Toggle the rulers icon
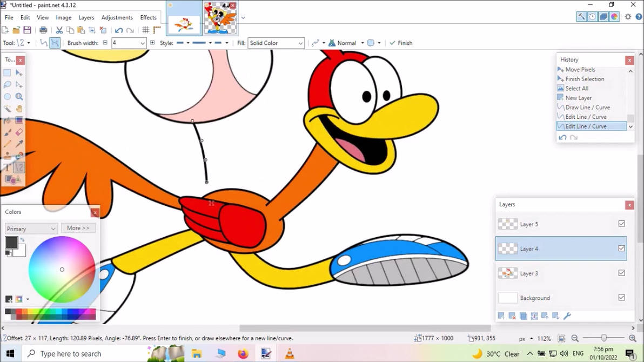The width and height of the screenshot is (644, 362). point(157,30)
